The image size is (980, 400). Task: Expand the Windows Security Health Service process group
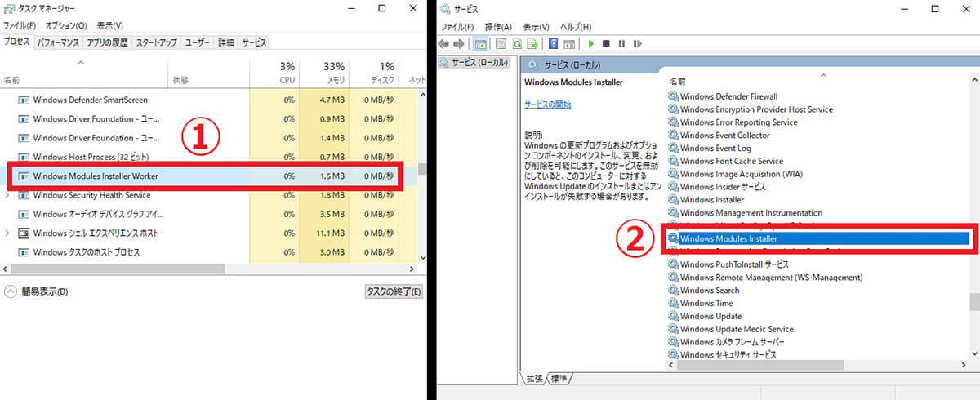(8, 195)
